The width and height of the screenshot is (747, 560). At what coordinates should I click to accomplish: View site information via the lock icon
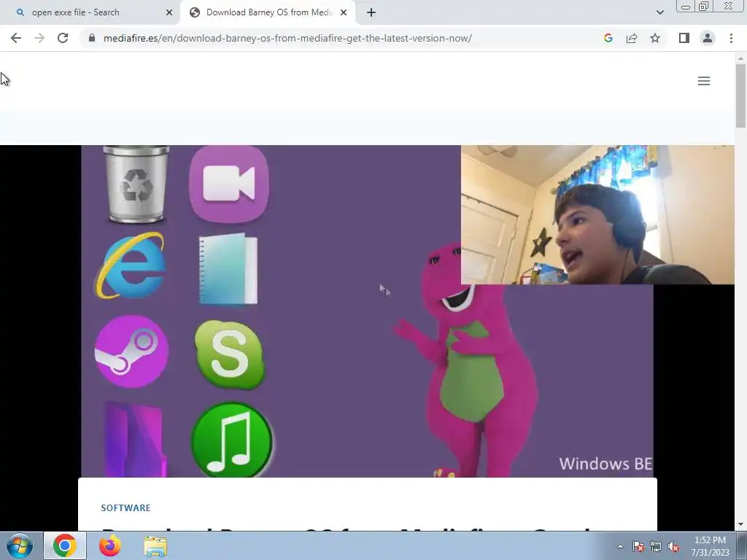coord(92,38)
